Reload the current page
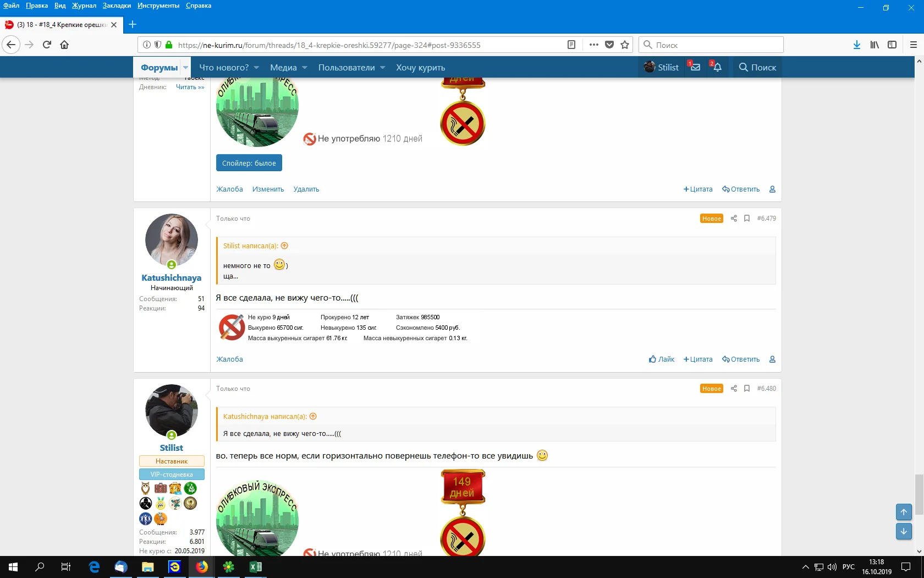924x578 pixels. tap(47, 45)
